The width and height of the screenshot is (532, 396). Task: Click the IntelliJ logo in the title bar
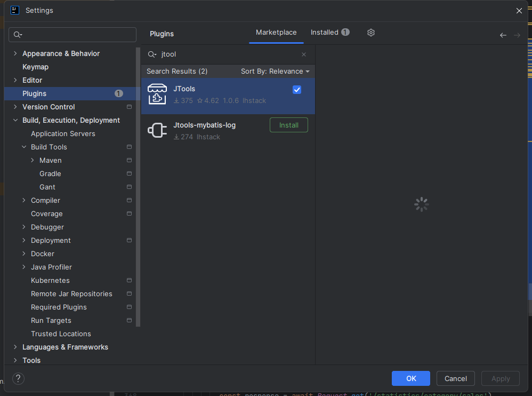click(14, 10)
